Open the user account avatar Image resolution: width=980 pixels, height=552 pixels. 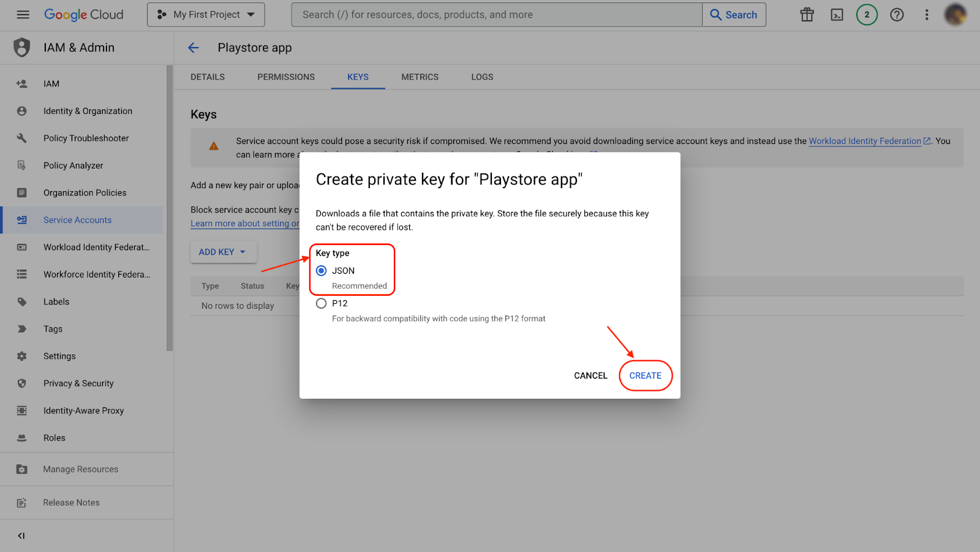(x=956, y=15)
